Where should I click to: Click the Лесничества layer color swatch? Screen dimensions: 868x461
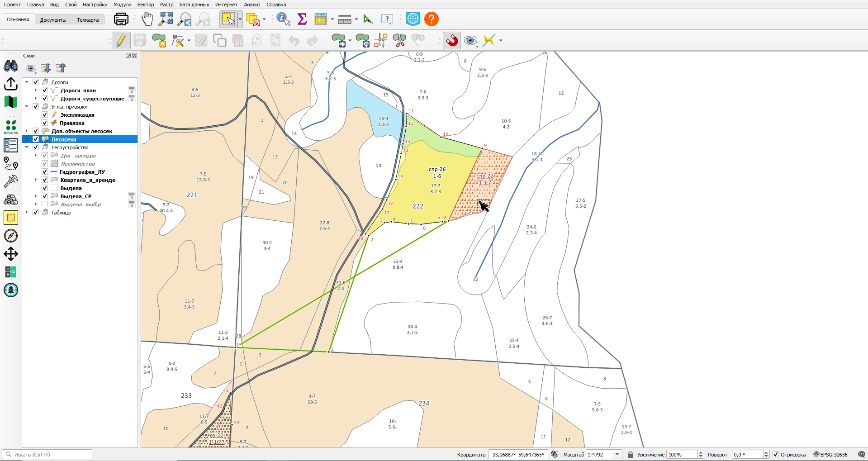54,164
